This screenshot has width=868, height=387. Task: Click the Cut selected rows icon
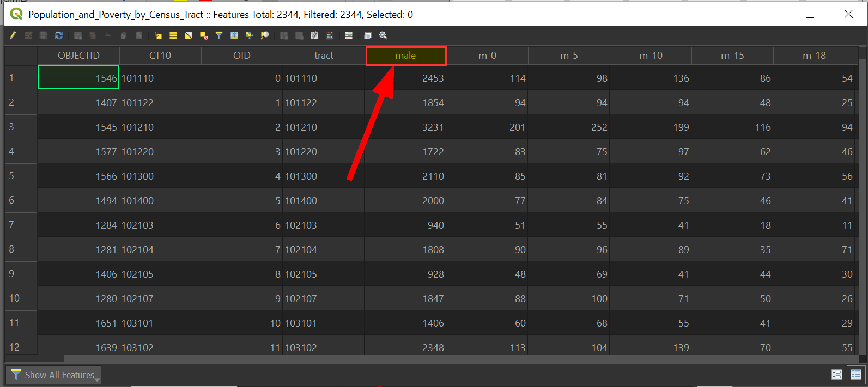(108, 35)
